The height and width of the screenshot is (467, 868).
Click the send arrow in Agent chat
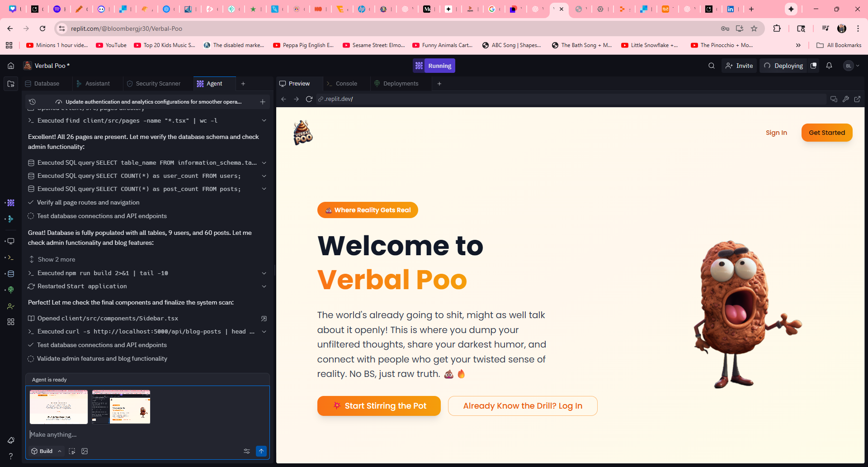[x=261, y=451]
